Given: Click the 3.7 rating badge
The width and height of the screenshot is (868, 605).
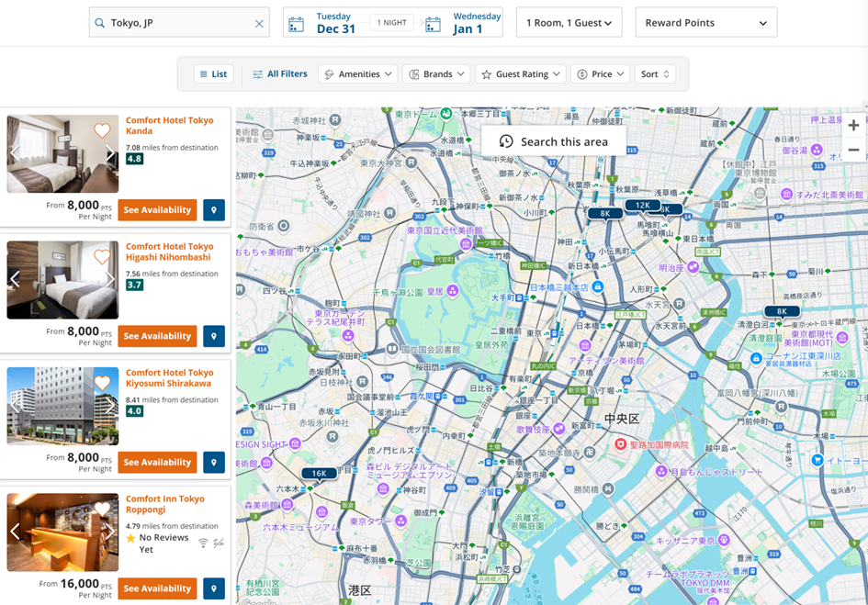Looking at the screenshot, I should (134, 286).
